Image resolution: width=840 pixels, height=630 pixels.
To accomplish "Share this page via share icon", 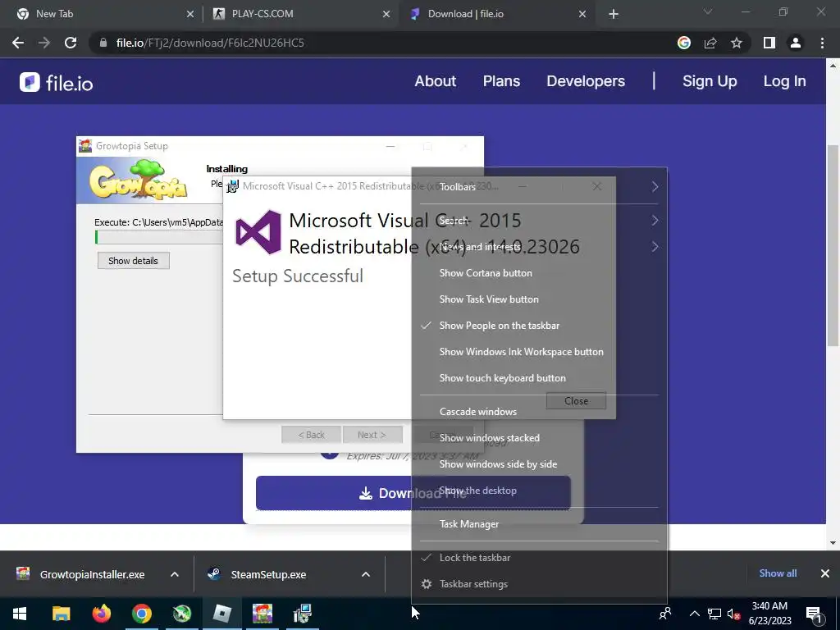I will [710, 43].
